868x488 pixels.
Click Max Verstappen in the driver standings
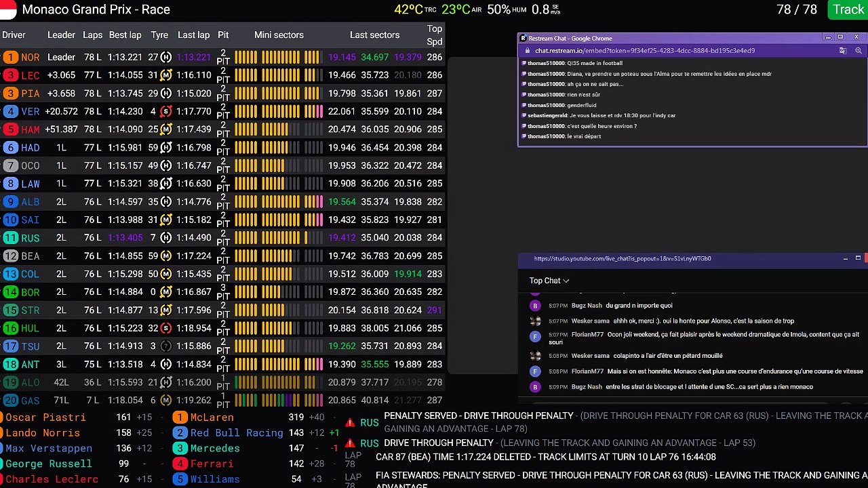[x=49, y=448]
